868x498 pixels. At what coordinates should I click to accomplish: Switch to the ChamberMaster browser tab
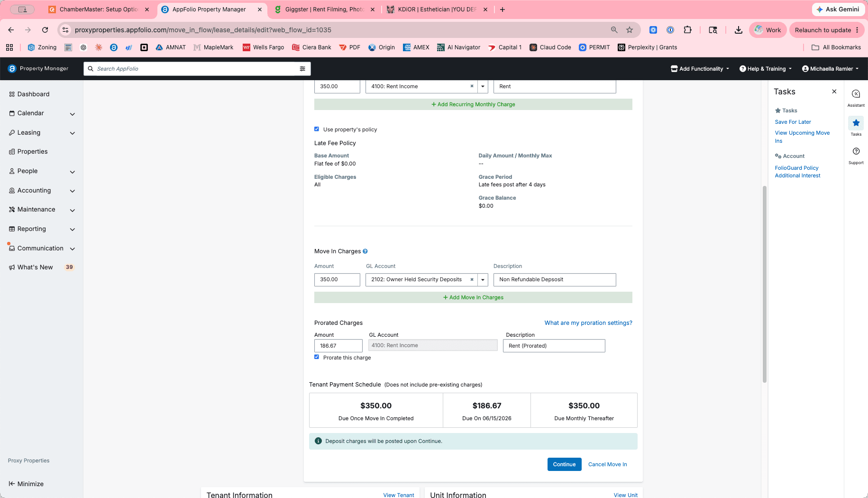(x=99, y=9)
